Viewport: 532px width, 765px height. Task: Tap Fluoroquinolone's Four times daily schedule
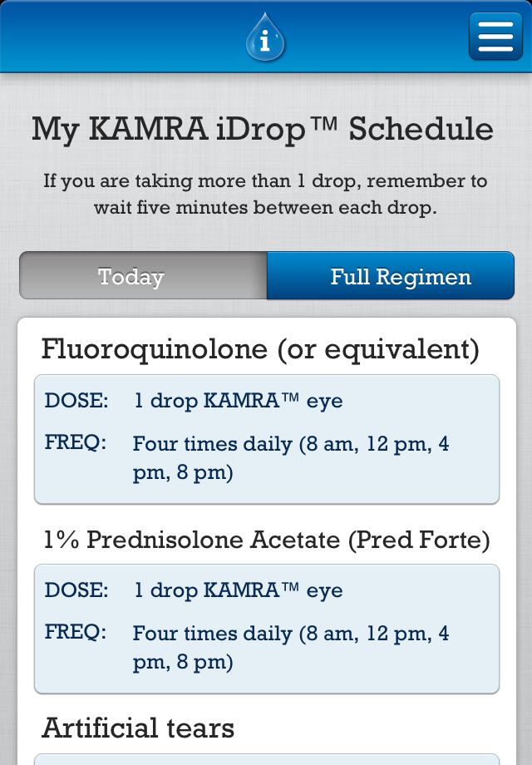pyautogui.click(x=291, y=458)
